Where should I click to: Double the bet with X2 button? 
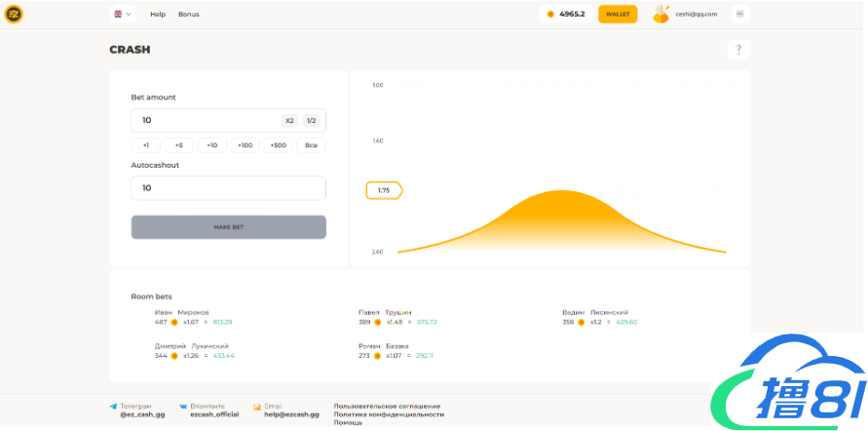[x=289, y=120]
